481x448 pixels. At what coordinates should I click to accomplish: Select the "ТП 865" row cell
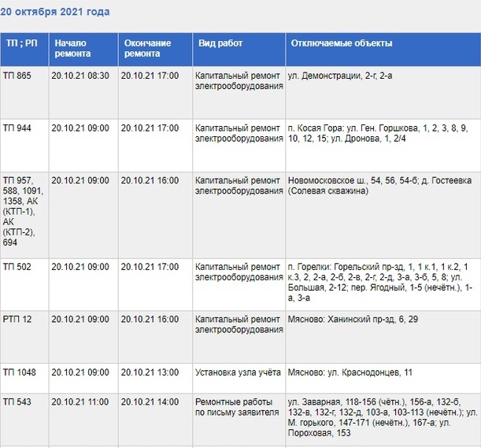(x=18, y=75)
